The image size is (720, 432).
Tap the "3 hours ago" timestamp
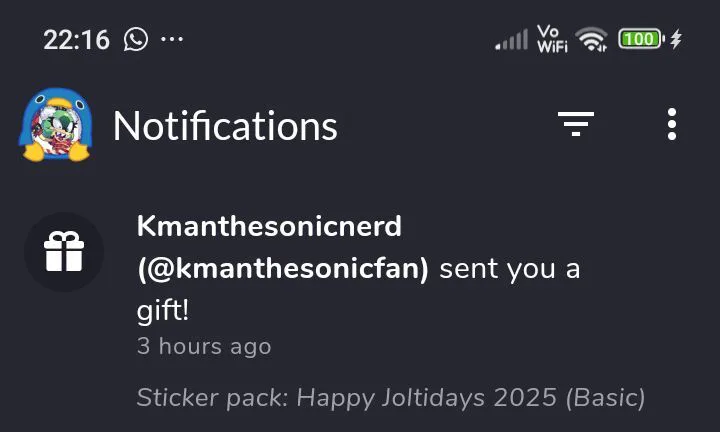click(x=203, y=347)
